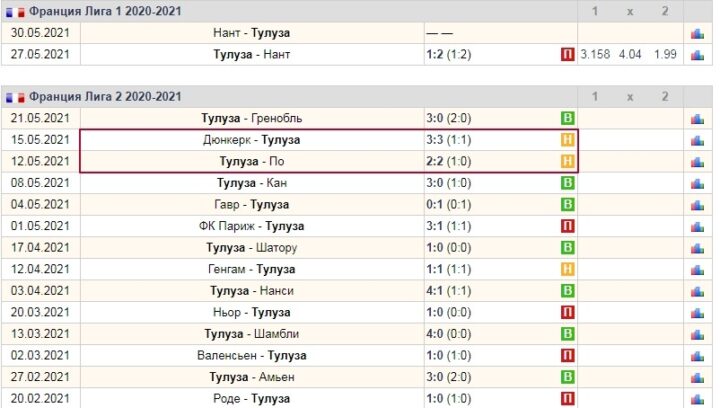Click the green В badge for Тулуза - Кан
This screenshot has width=720, height=408.
[x=568, y=183]
